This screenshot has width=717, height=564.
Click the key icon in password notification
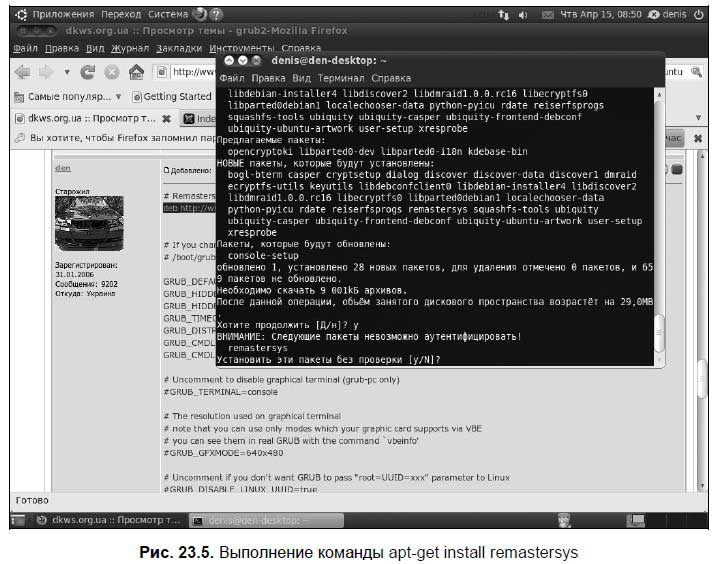20,138
